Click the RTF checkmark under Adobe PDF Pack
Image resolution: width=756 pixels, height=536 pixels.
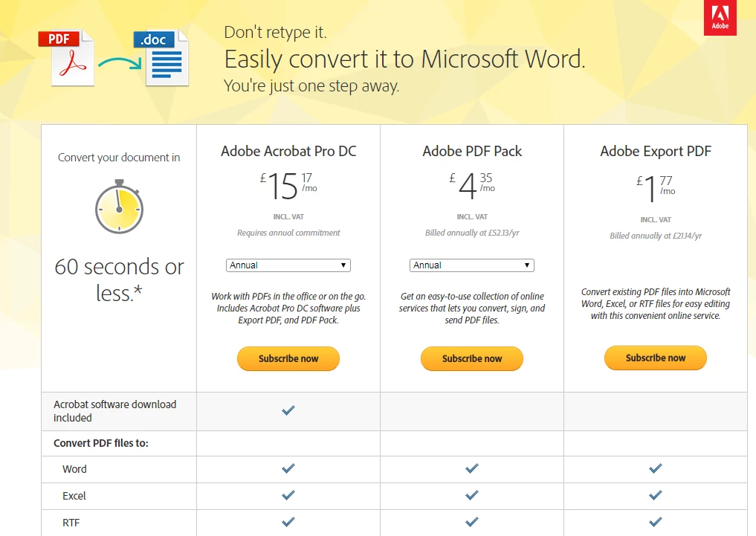pos(472,522)
